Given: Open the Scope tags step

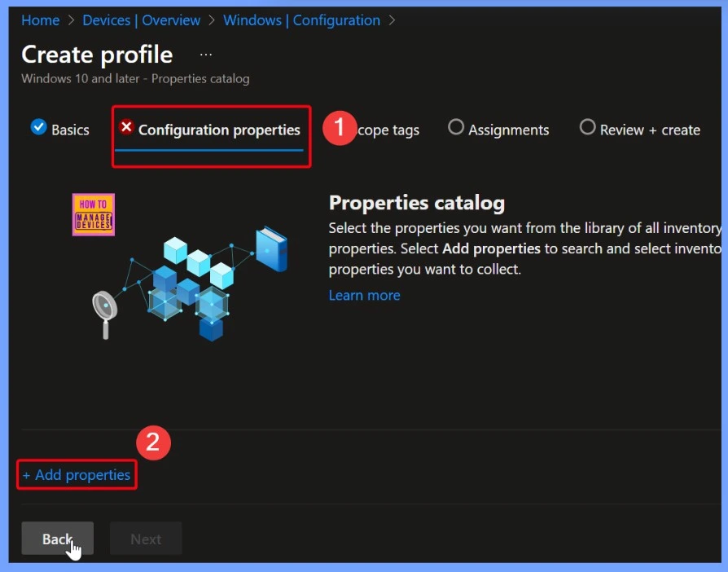Looking at the screenshot, I should coord(388,130).
